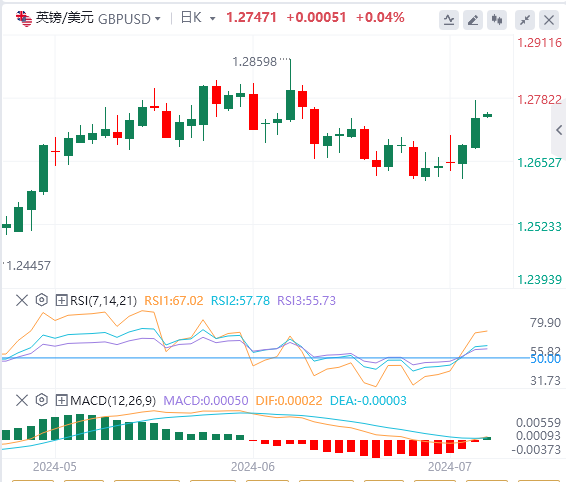Click the MACD(12,26,9) indicator label
This screenshot has height=482, width=566.
(x=113, y=400)
